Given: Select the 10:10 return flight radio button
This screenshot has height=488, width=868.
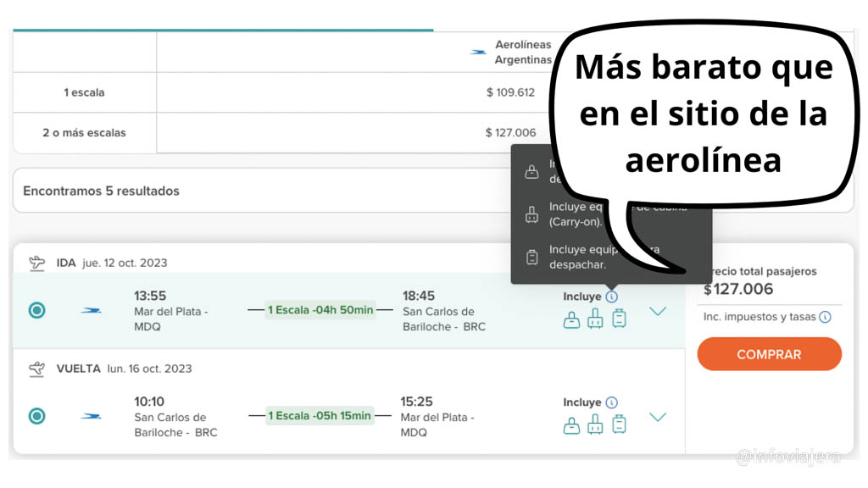Looking at the screenshot, I should [36, 416].
